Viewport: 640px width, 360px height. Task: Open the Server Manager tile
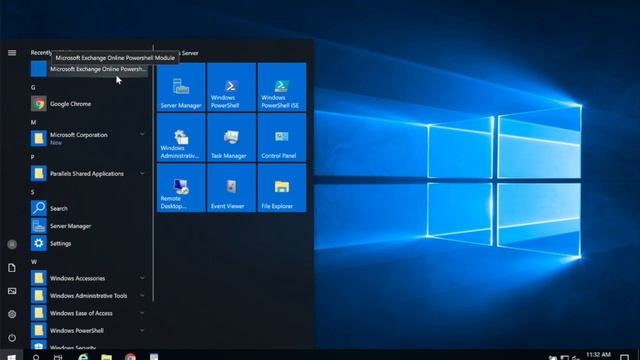[181, 87]
